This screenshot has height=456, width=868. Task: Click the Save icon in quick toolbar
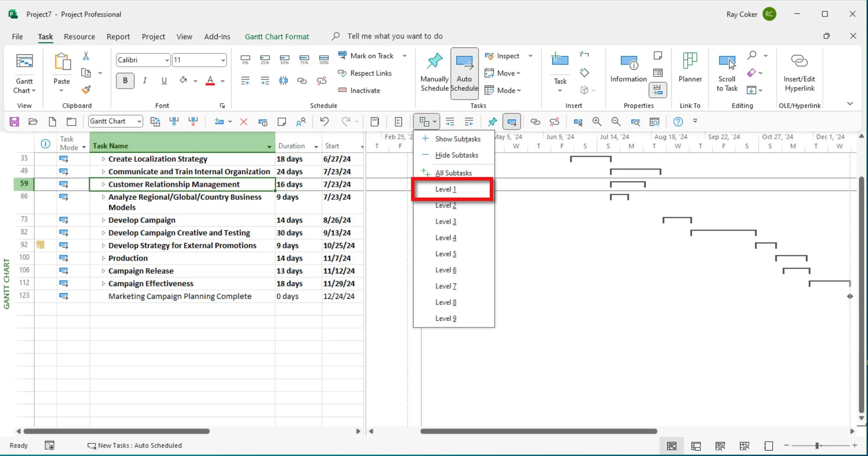click(14, 121)
